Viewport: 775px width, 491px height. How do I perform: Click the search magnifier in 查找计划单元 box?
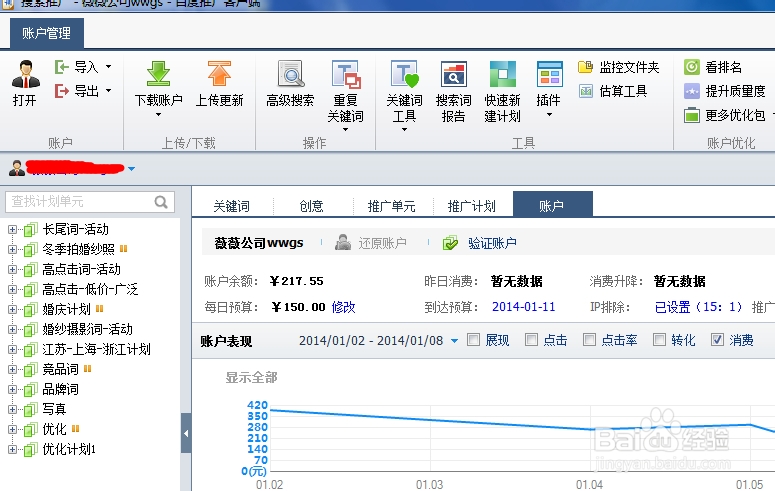click(x=161, y=202)
